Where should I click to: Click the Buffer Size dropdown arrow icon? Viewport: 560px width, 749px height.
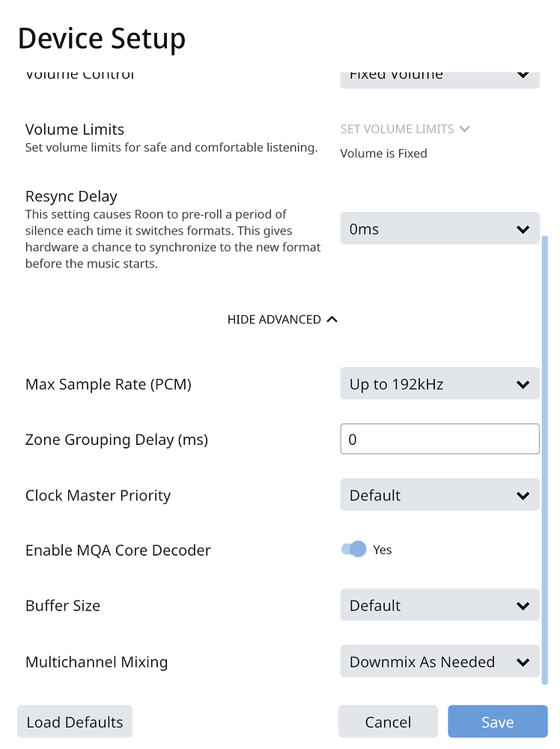[523, 605]
